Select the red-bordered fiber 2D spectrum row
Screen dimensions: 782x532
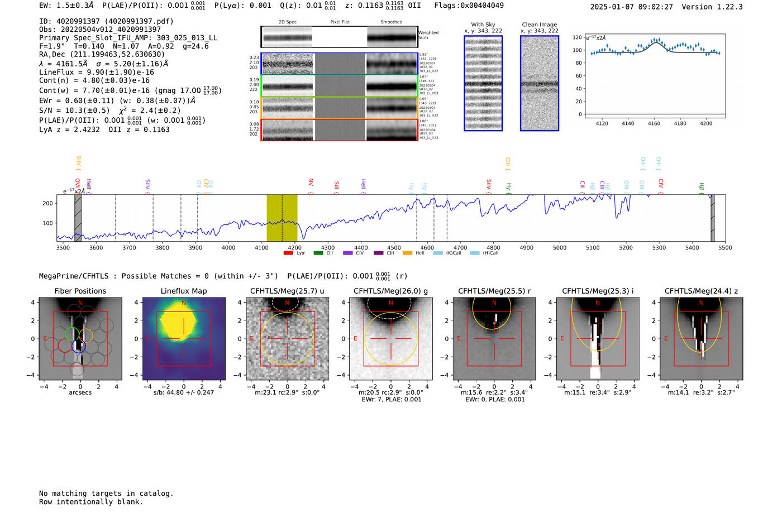tap(339, 130)
